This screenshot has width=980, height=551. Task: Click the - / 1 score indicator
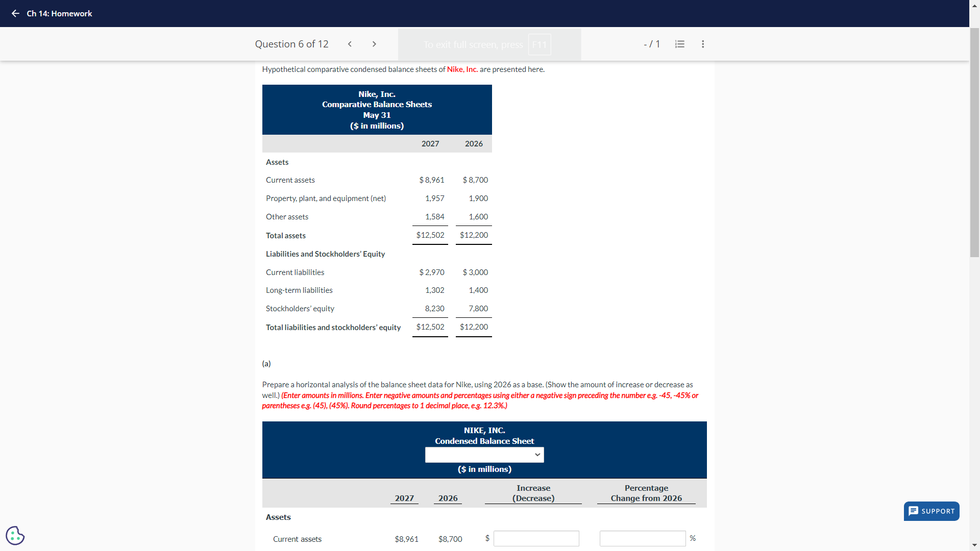pyautogui.click(x=652, y=44)
